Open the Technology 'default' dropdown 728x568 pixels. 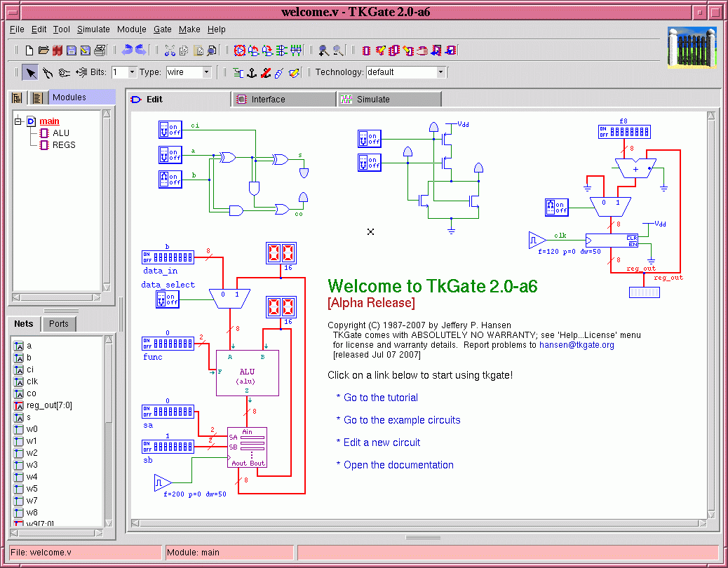(440, 72)
